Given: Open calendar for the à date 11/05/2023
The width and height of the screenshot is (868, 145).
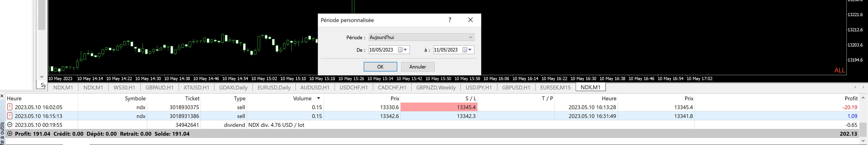Looking at the screenshot, I should click(x=467, y=50).
